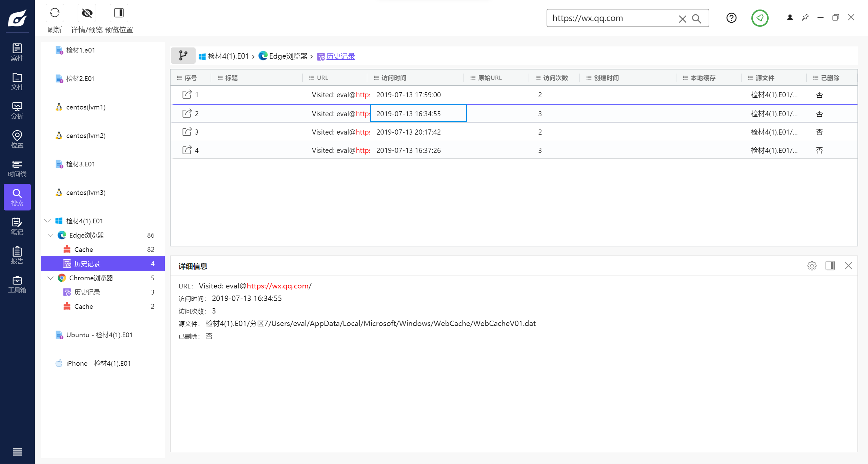Open the 报告 sidebar section
The height and width of the screenshot is (464, 868).
[17, 255]
